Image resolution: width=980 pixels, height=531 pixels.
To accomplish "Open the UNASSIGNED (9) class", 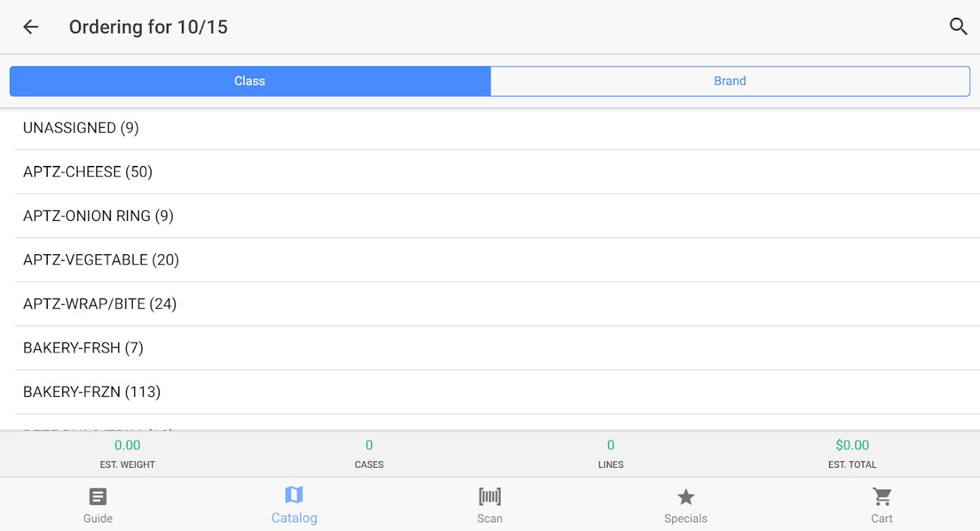I will [x=81, y=128].
